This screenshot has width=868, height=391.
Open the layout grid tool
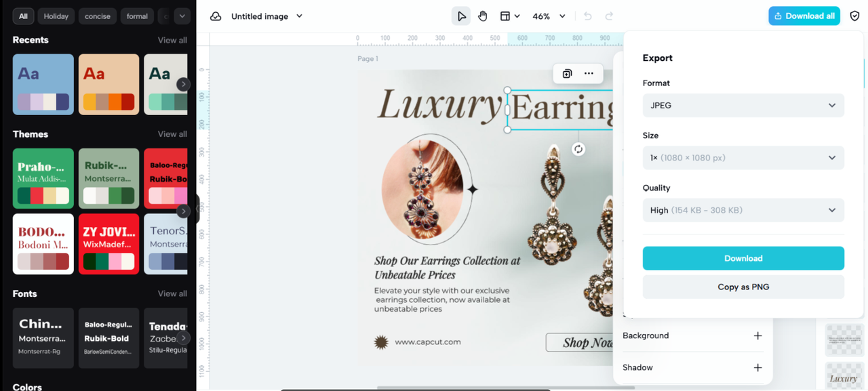tap(505, 16)
